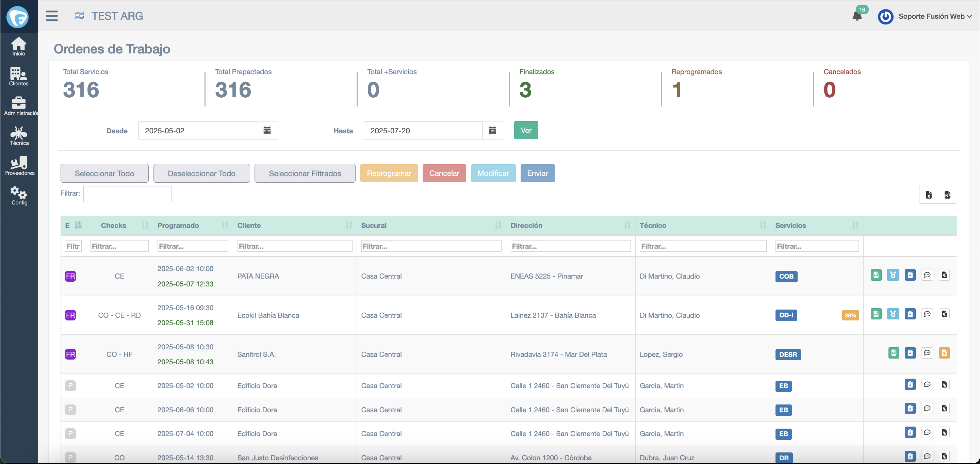Sort by Dirección column
Screen dimensions: 980x464
570,225
